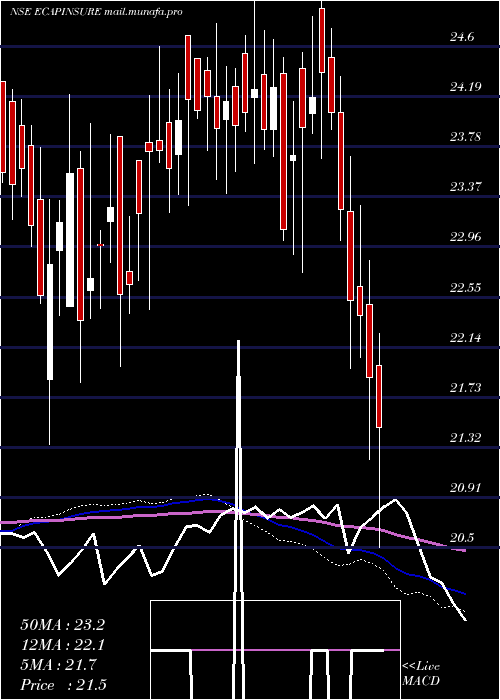Viewport: 500px width, 700px height.
Task: Select the 23.78 price axis label
Action: 466,138
